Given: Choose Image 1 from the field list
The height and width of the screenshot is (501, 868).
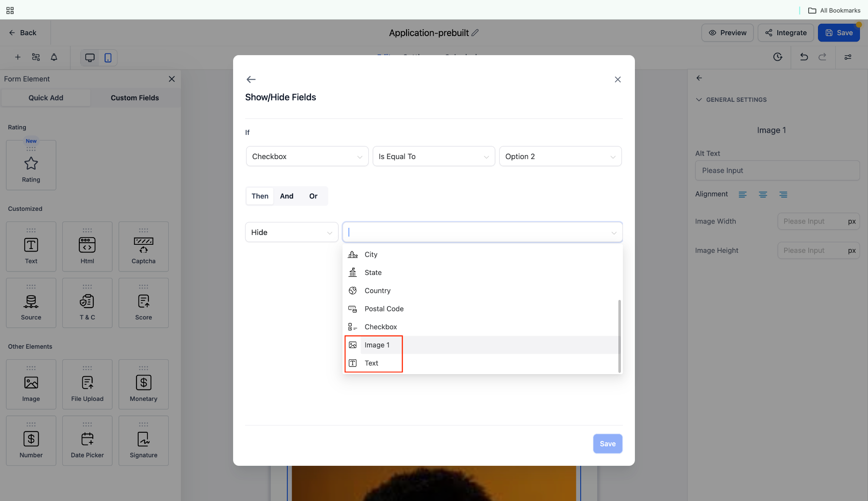Looking at the screenshot, I should (481, 345).
